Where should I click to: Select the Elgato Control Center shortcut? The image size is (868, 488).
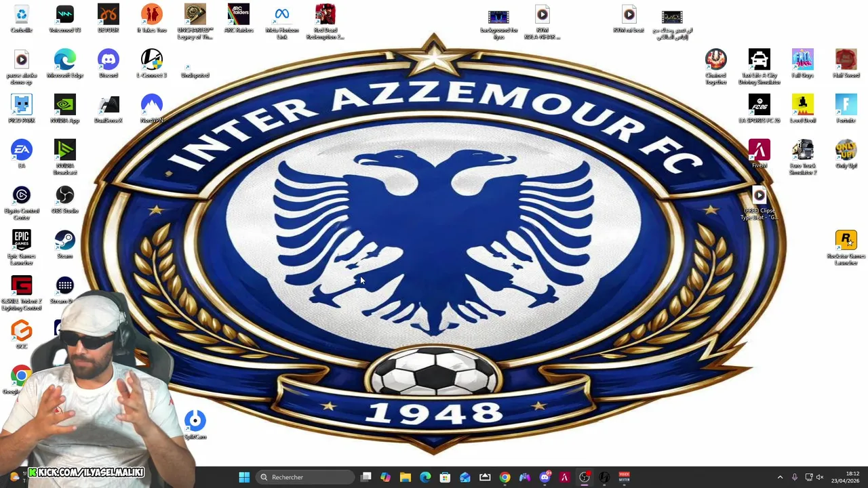point(22,203)
